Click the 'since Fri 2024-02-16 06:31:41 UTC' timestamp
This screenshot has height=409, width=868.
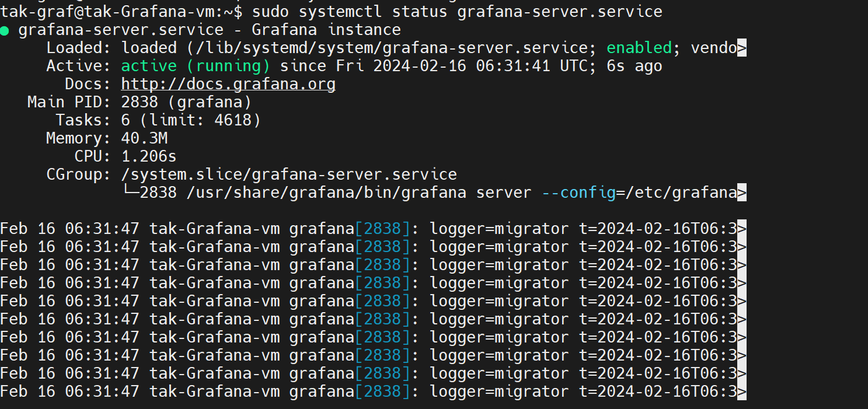(x=434, y=66)
